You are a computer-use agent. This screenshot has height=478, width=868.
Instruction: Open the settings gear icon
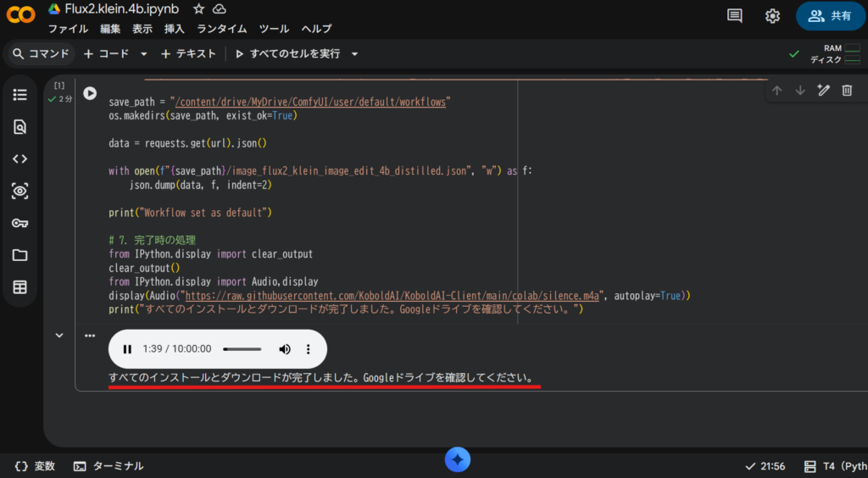point(772,16)
